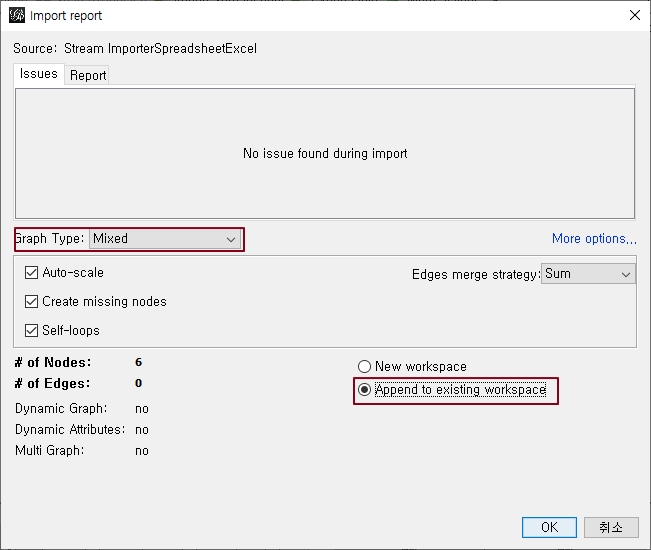Click the 취소 cancel button

610,527
